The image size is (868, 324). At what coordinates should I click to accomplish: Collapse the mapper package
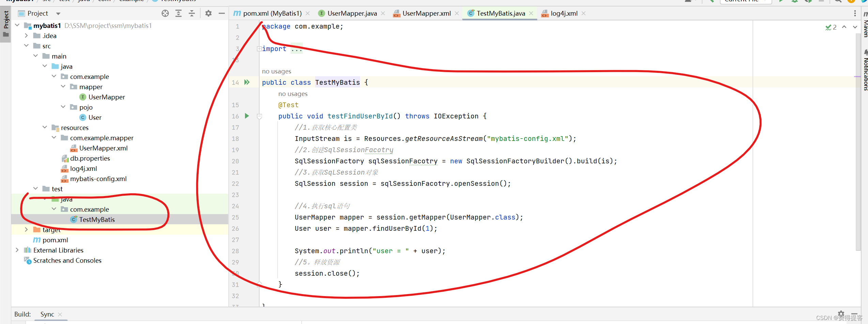coord(63,87)
